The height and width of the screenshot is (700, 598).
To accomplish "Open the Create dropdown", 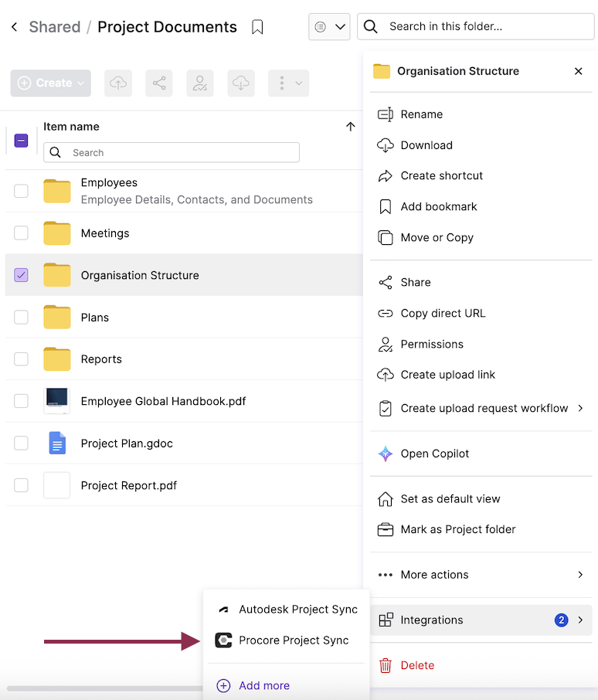I will [50, 83].
